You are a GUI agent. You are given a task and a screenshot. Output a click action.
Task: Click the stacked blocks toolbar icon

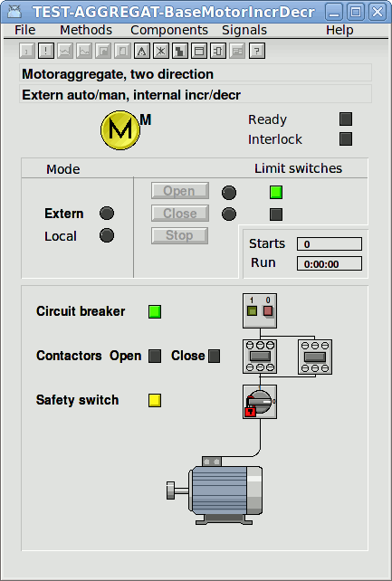click(x=180, y=52)
